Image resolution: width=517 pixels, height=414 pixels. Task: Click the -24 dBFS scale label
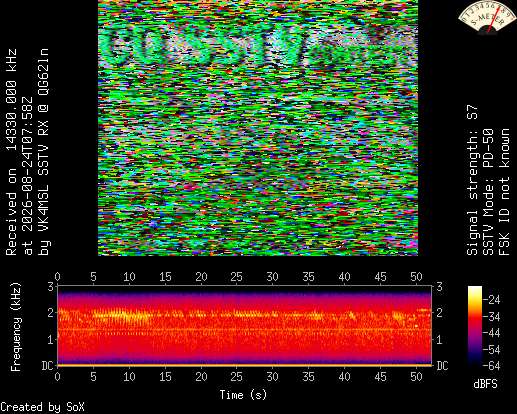[491, 300]
